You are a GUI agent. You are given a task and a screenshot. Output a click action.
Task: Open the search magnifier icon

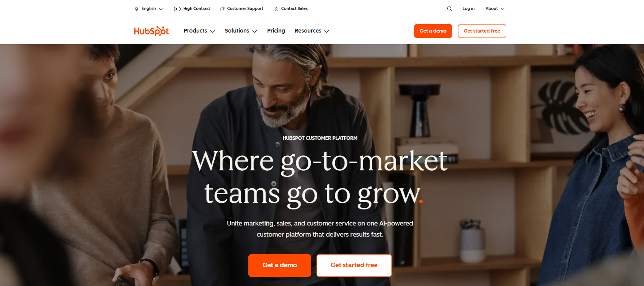point(450,9)
